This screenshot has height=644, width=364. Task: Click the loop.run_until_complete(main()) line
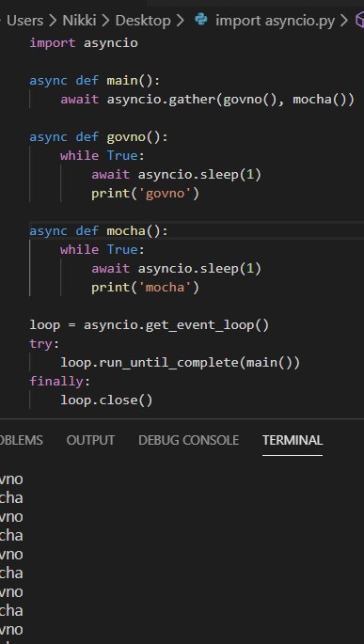pos(180,363)
